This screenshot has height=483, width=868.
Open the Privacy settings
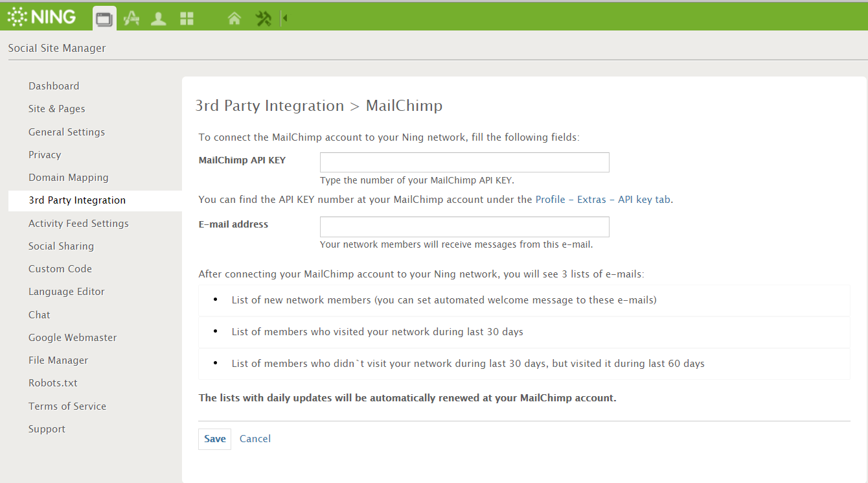[x=45, y=155]
